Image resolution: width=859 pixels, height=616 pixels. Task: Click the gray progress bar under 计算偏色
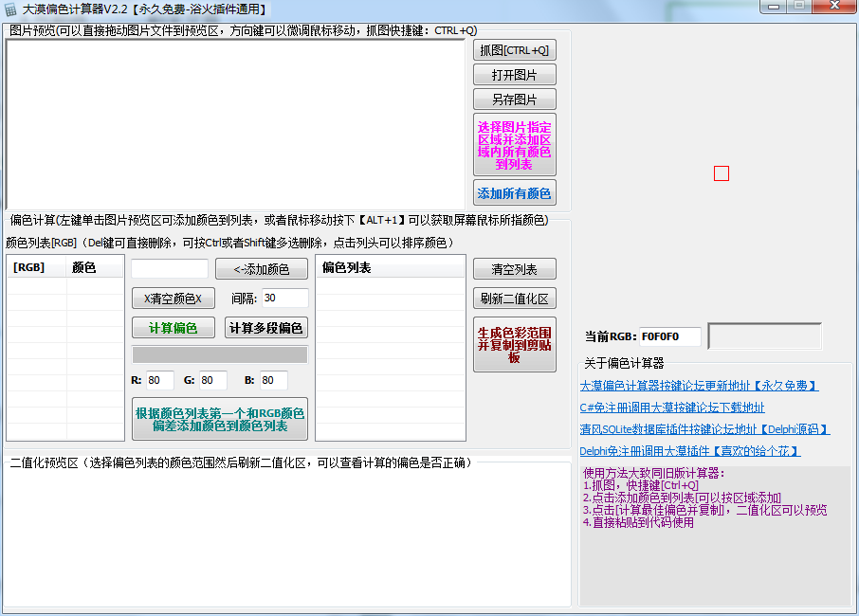pyautogui.click(x=220, y=354)
